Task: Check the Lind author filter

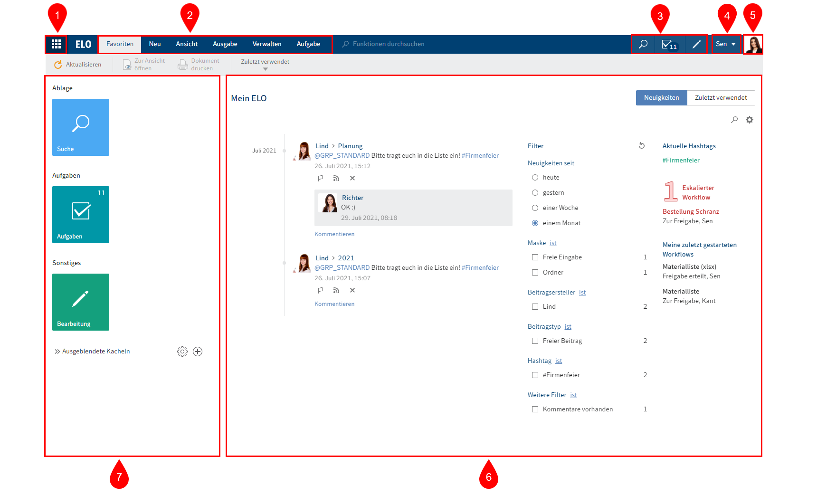Action: (x=535, y=306)
